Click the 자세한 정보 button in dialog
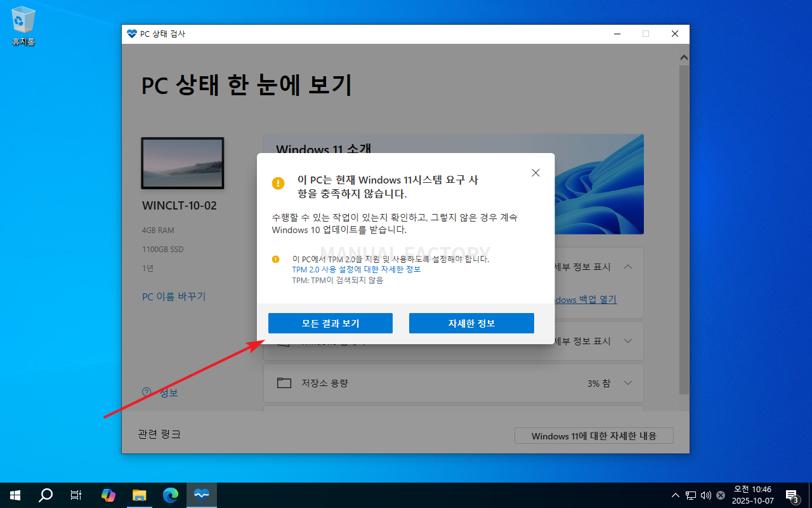The width and height of the screenshot is (812, 508). pos(471,323)
